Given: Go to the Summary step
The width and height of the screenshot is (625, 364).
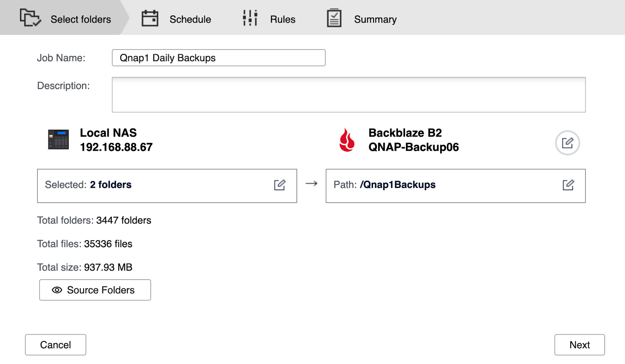Looking at the screenshot, I should pyautogui.click(x=362, y=19).
